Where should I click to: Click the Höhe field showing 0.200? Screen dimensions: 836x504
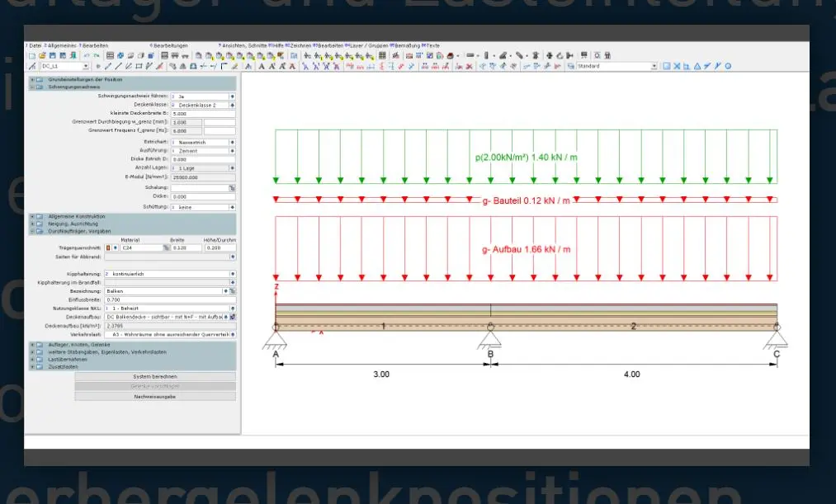coord(220,247)
